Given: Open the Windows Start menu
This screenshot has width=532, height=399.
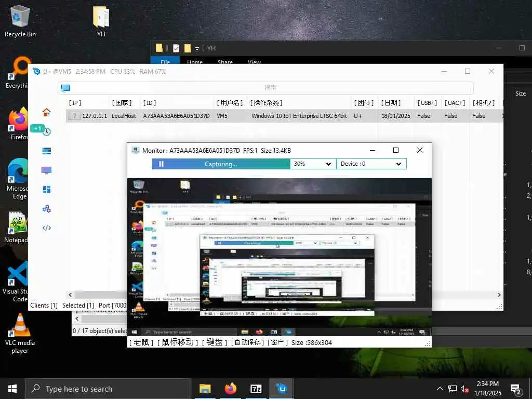Looking at the screenshot, I should [x=12, y=389].
